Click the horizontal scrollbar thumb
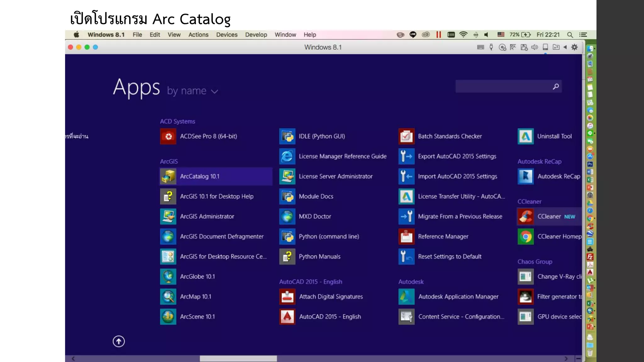644x362 pixels. pyautogui.click(x=238, y=359)
